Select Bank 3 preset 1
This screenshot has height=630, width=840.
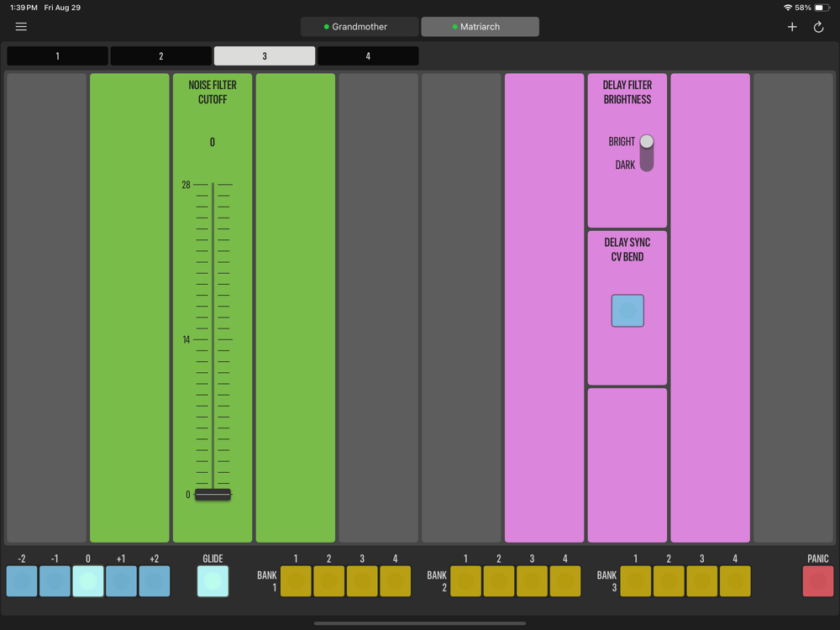(635, 581)
